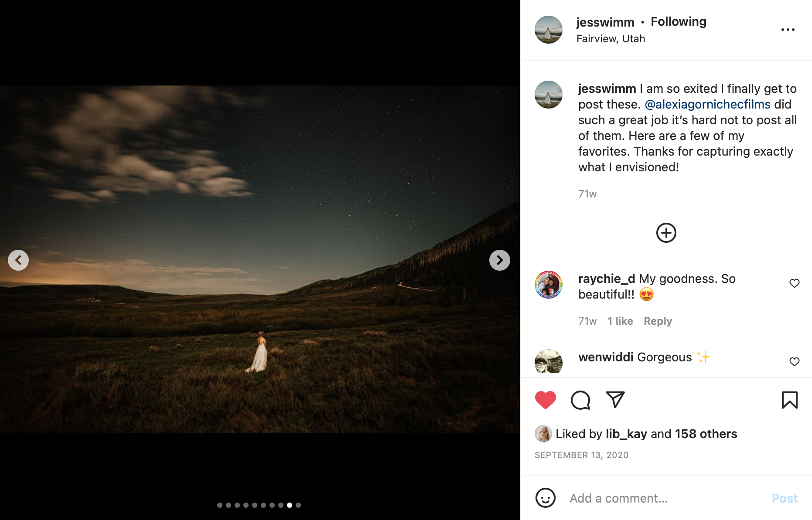View the 158 others who liked the post
The width and height of the screenshot is (812, 520).
point(706,434)
